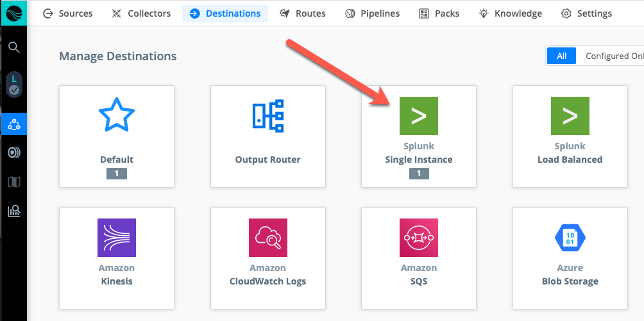Click the Splunk Single Instance green icon
Screen dimensions: 644x321
418,116
